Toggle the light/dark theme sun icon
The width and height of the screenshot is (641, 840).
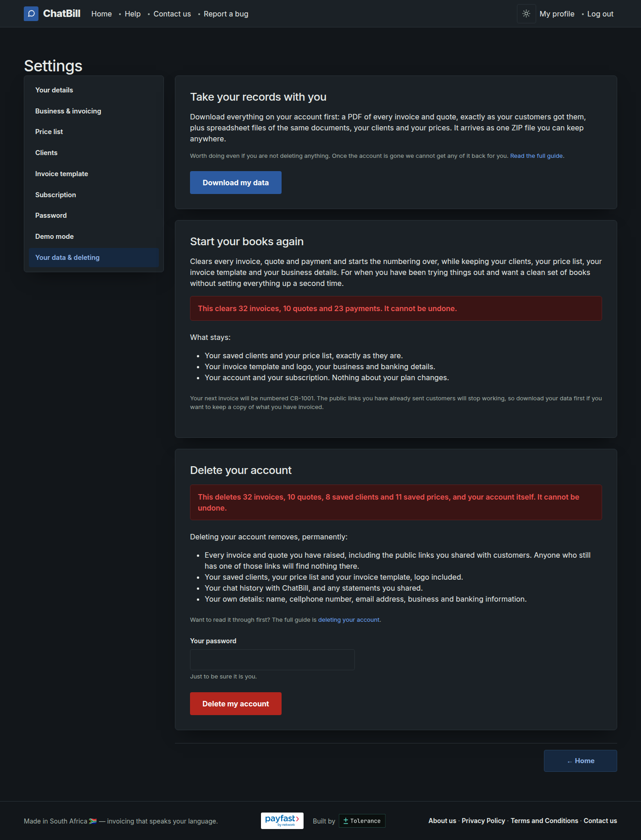point(527,14)
